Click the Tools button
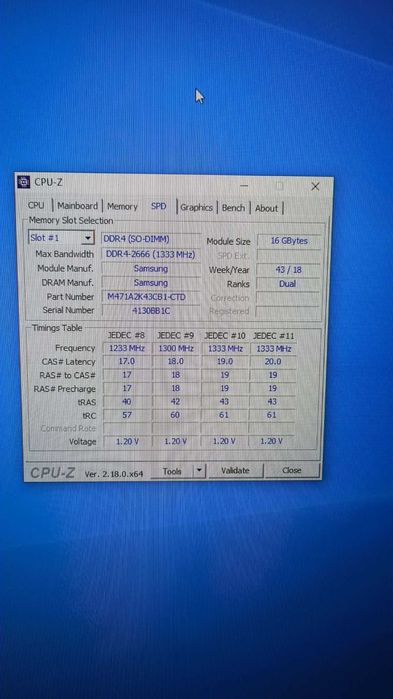The height and width of the screenshot is (699, 393). [x=172, y=471]
